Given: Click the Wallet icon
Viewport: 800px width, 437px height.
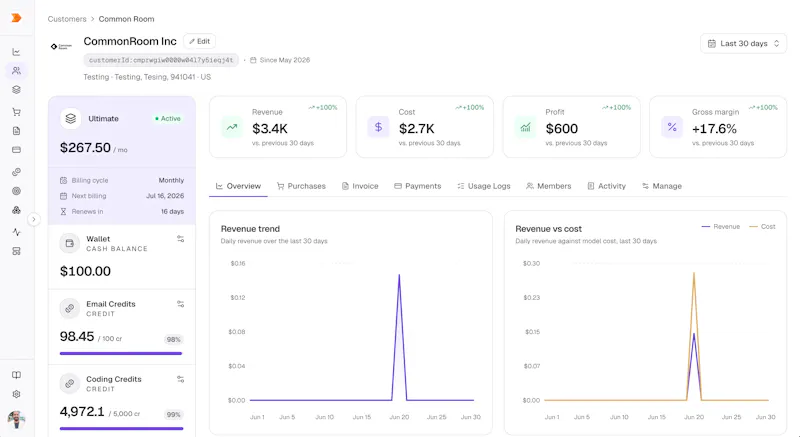Looking at the screenshot, I should 70,243.
